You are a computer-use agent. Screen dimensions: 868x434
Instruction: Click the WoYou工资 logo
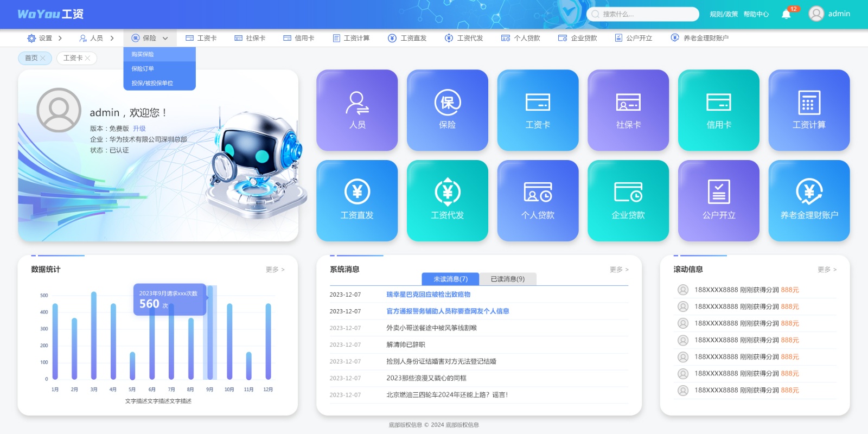click(x=50, y=14)
